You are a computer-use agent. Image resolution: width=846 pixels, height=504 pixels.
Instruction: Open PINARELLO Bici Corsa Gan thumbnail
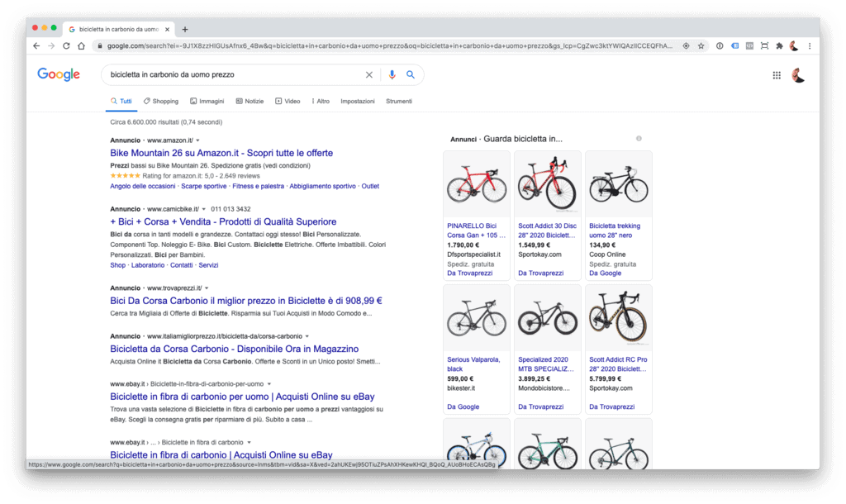point(477,184)
